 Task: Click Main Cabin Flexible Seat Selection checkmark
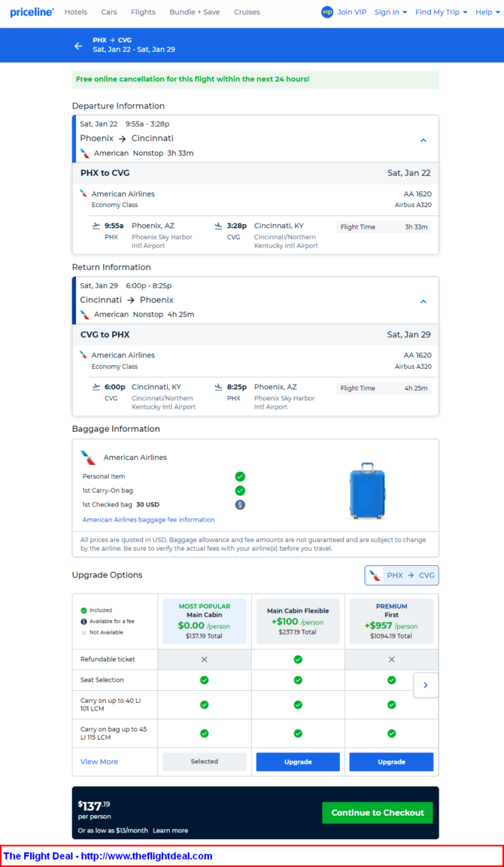(x=298, y=680)
